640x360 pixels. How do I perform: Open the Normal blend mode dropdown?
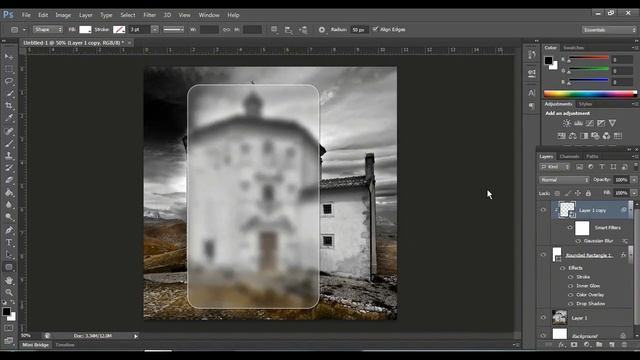pos(564,180)
